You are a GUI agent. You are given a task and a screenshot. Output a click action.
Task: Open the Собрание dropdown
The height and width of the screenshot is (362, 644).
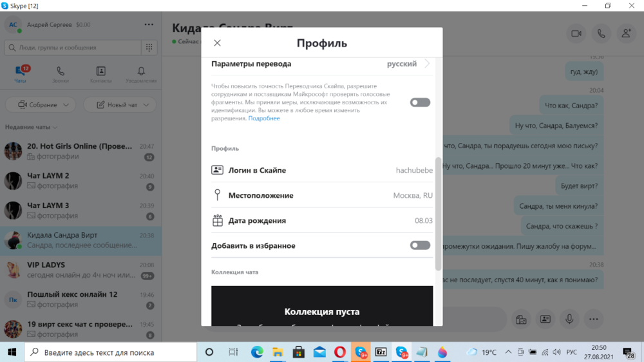[x=41, y=105]
